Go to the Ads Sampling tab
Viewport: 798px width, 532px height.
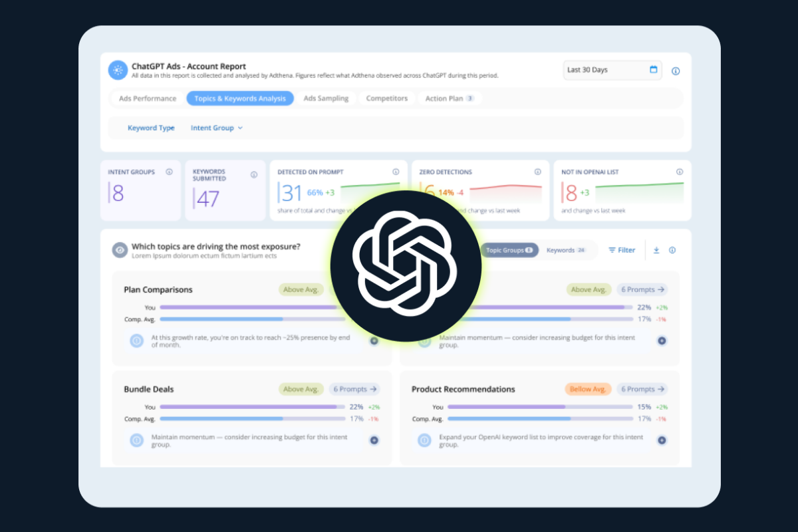(326, 98)
